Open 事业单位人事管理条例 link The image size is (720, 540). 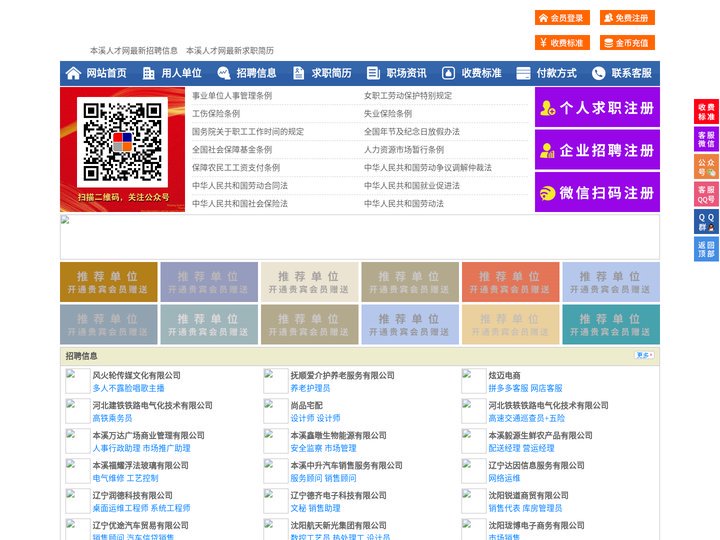[x=232, y=96]
